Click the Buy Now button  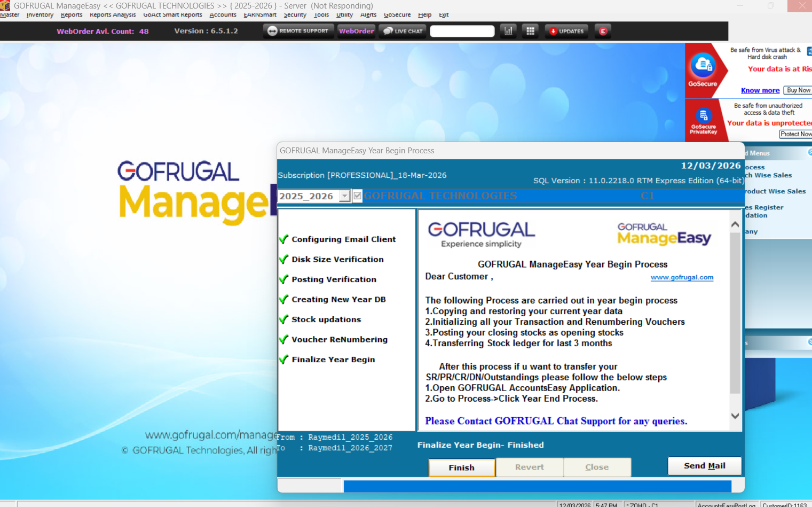[798, 90]
